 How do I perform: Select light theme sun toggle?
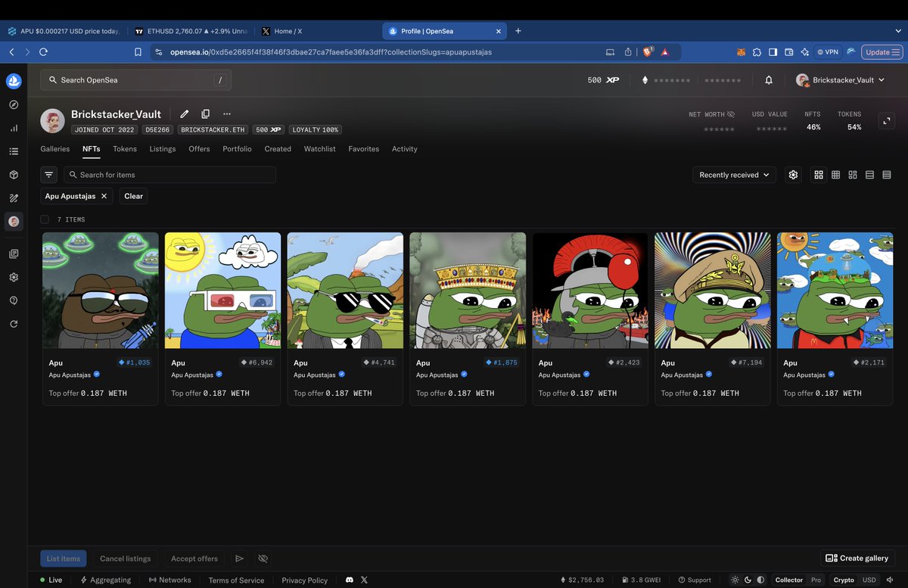click(x=735, y=580)
